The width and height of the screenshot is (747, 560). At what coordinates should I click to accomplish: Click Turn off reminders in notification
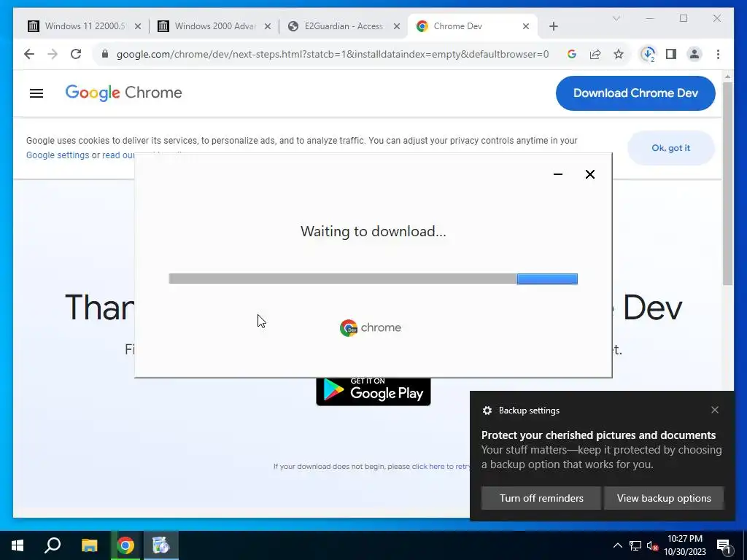pos(541,498)
